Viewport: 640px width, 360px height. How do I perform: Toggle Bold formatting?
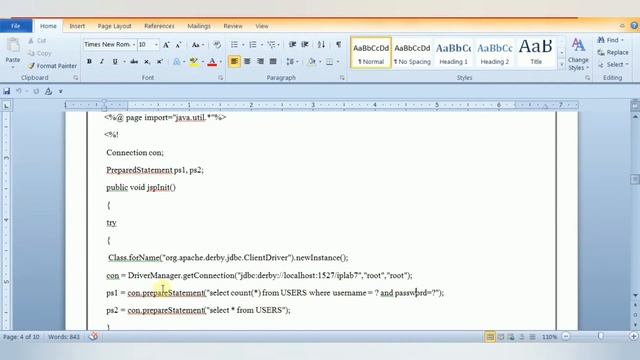tap(89, 62)
